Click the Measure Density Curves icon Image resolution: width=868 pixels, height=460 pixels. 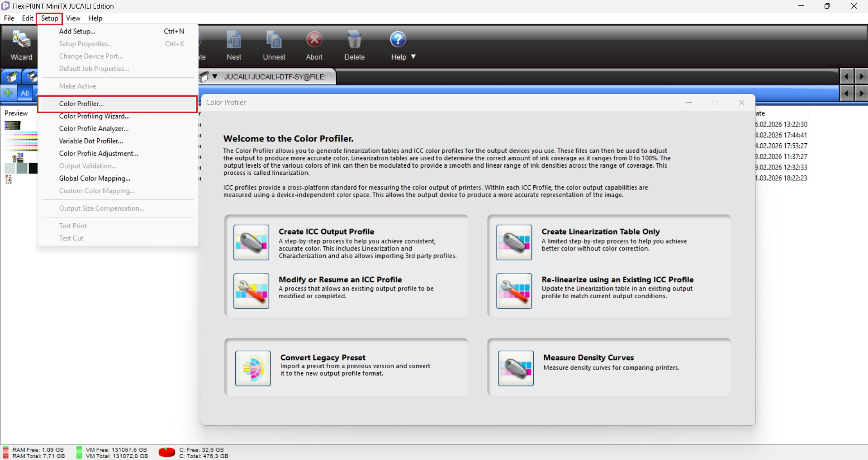(x=516, y=368)
